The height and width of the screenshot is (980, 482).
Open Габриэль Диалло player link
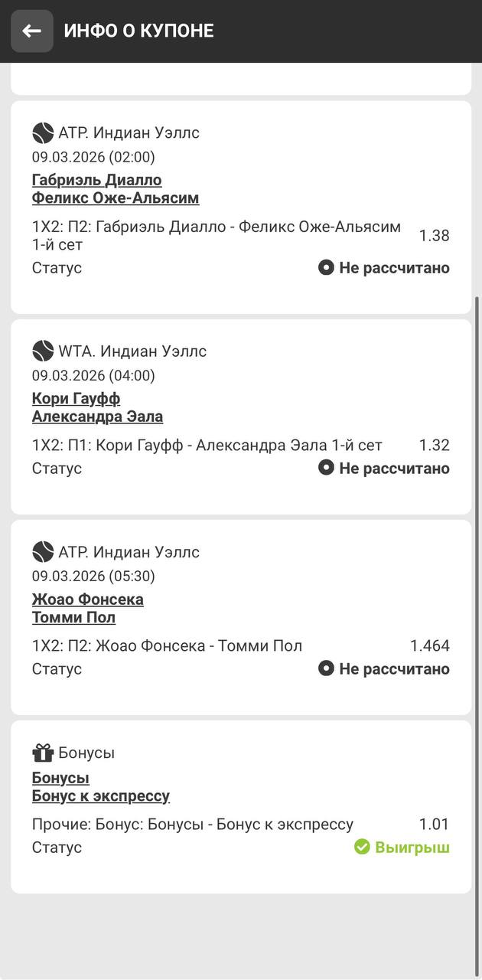coord(97,180)
